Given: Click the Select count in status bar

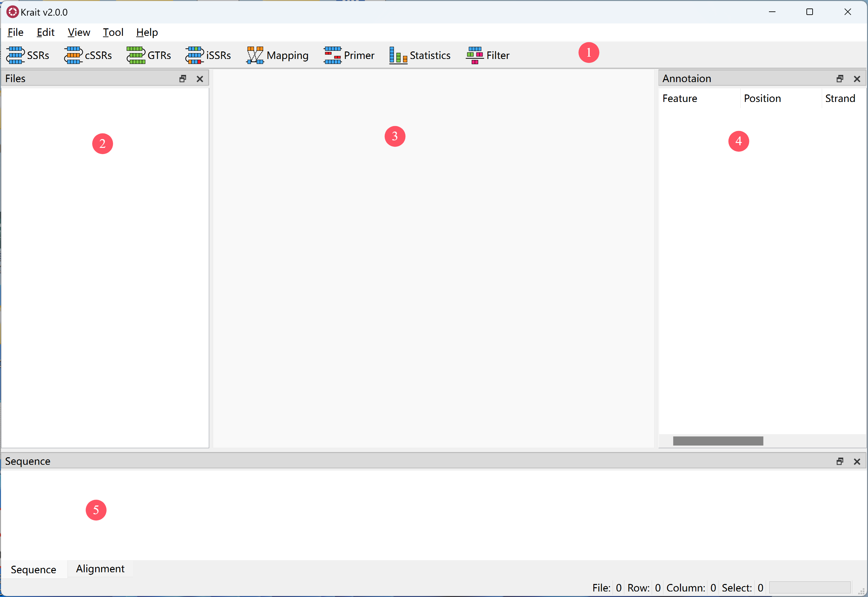Looking at the screenshot, I should pos(760,588).
